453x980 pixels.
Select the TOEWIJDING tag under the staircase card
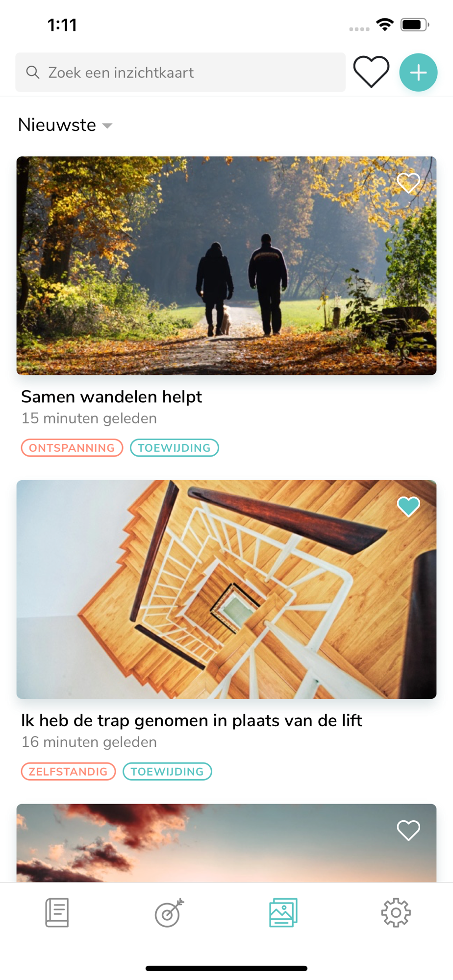point(167,772)
